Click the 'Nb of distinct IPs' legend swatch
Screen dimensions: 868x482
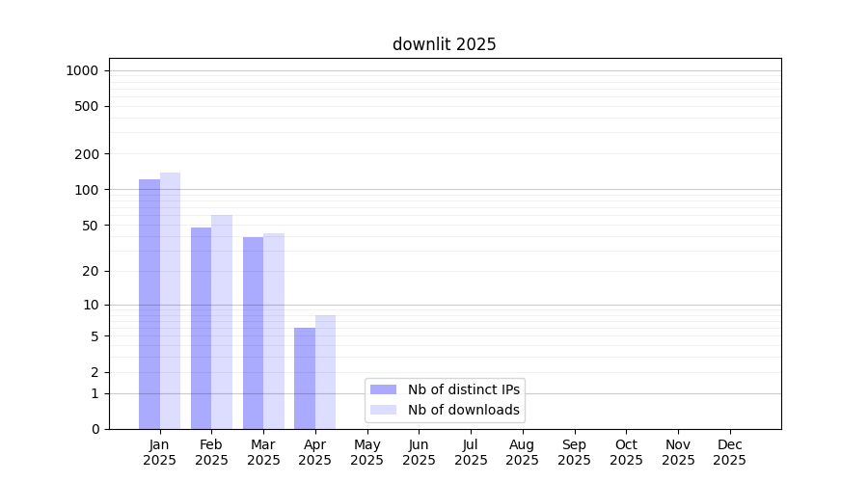coord(383,389)
